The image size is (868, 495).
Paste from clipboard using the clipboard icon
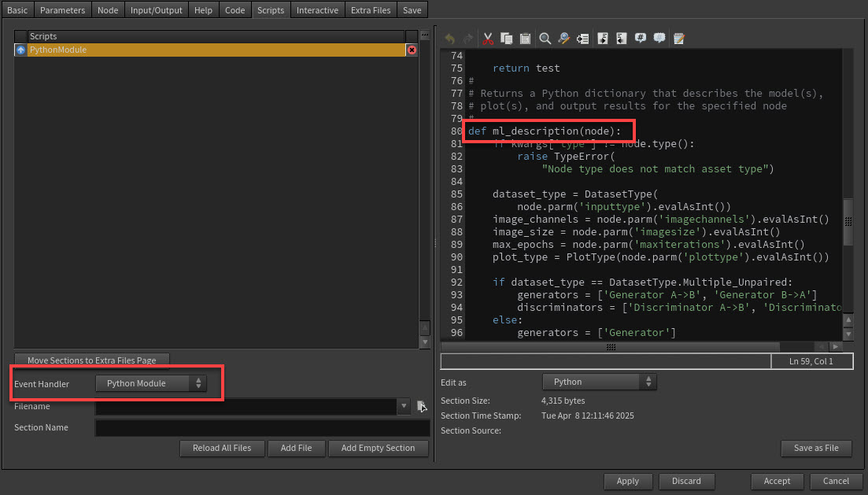click(x=526, y=39)
